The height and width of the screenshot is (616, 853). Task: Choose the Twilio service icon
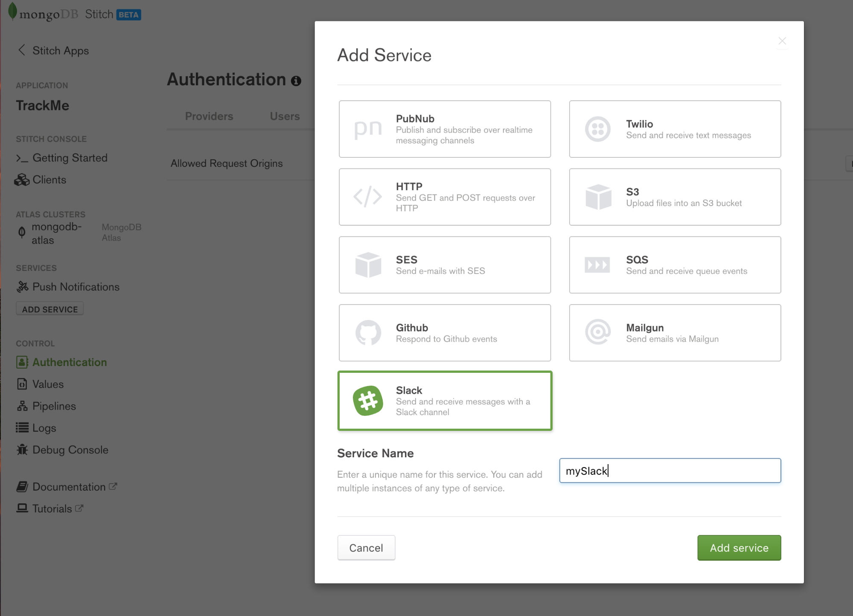point(598,128)
